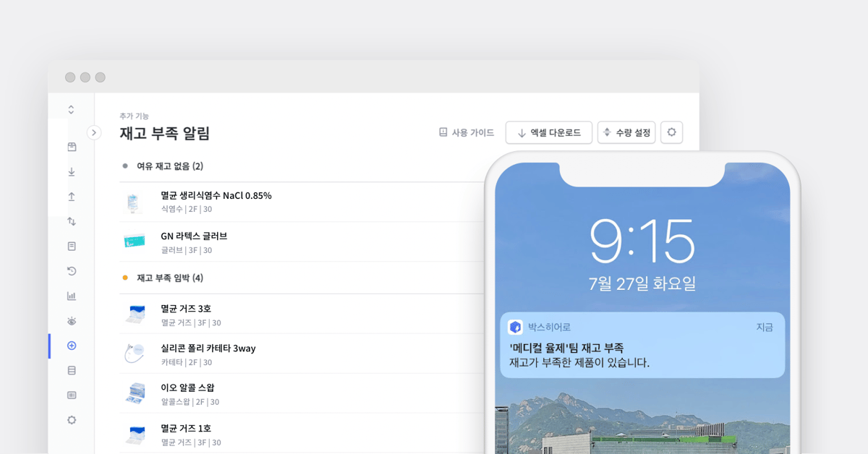Select the up-down arrows adjust icon in sidebar
The width and height of the screenshot is (868, 454).
pos(72,222)
